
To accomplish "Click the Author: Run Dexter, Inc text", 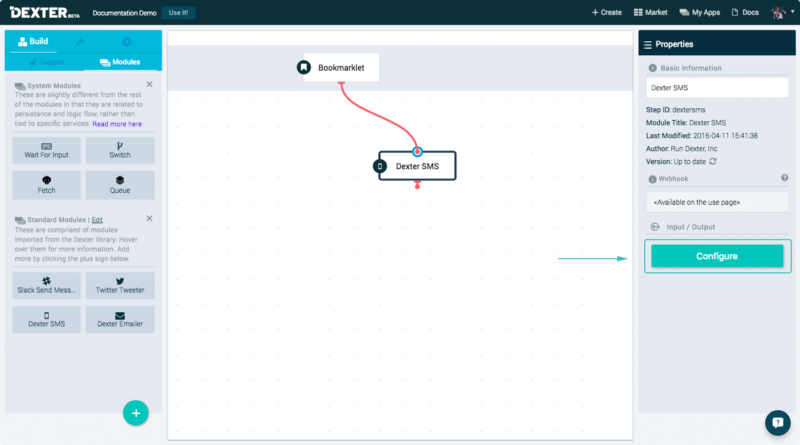I will (x=682, y=149).
